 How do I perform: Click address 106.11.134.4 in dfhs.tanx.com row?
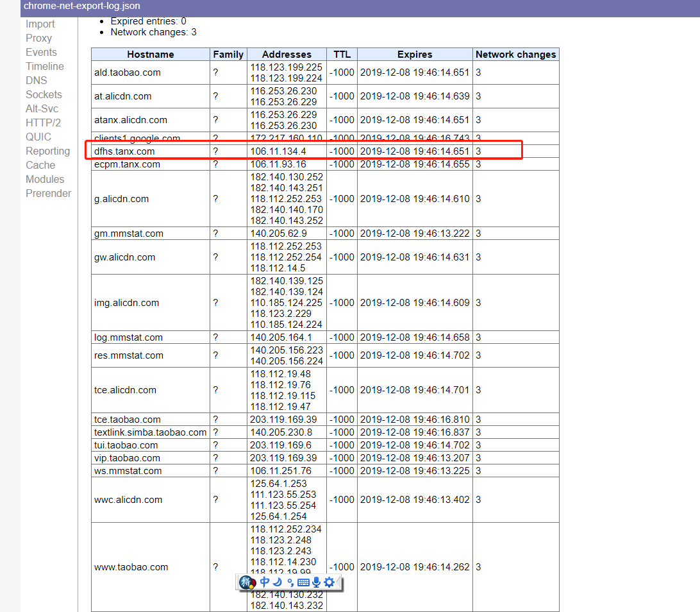(278, 151)
